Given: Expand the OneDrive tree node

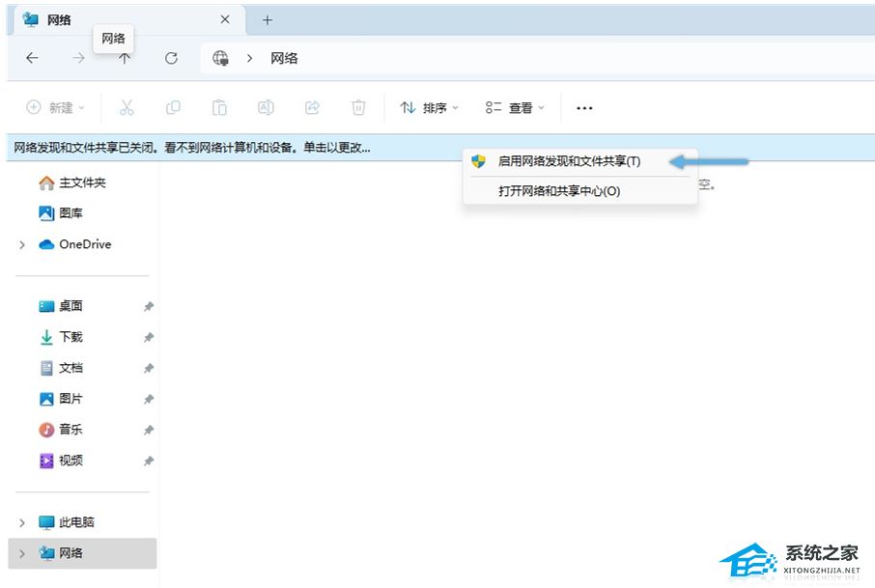Looking at the screenshot, I should (x=22, y=244).
